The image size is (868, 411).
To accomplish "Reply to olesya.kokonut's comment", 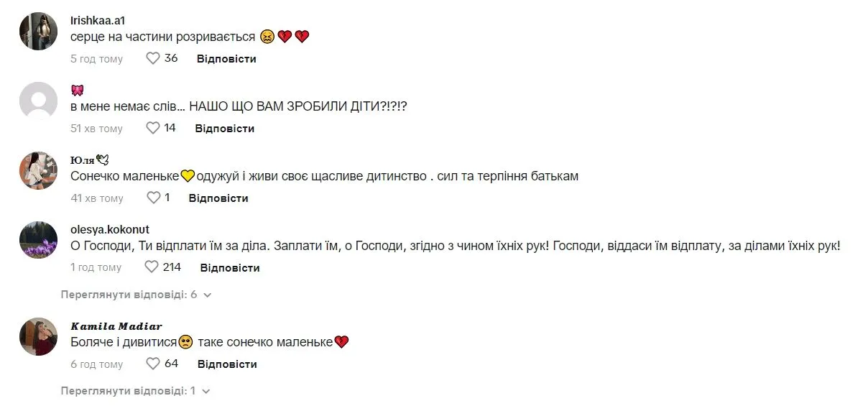I will (x=230, y=268).
